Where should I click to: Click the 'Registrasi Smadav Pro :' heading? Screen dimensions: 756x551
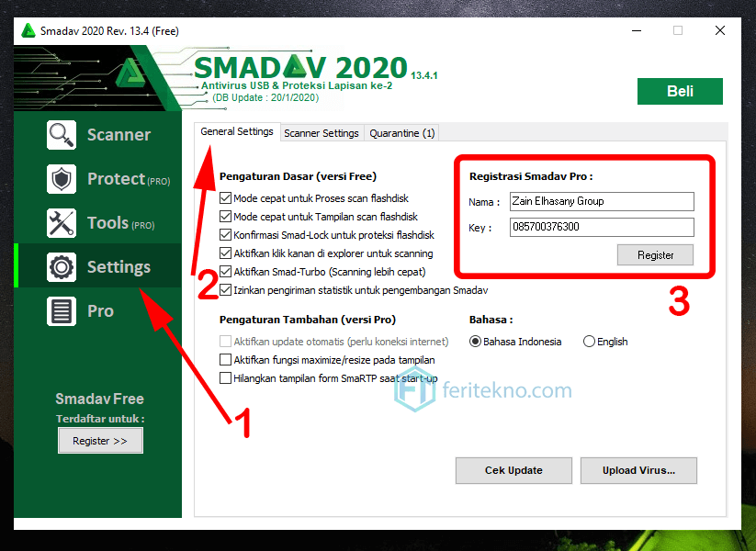(531, 176)
